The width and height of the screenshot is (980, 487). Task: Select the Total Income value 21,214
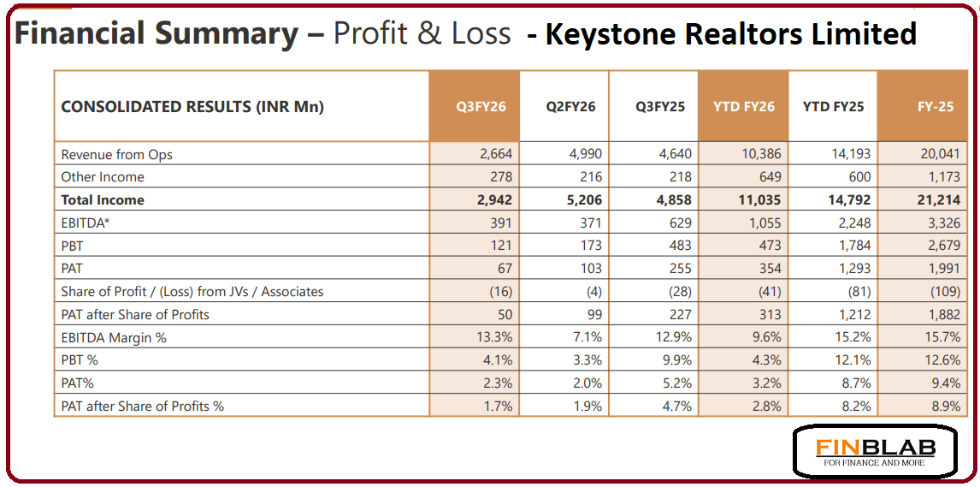tap(940, 200)
